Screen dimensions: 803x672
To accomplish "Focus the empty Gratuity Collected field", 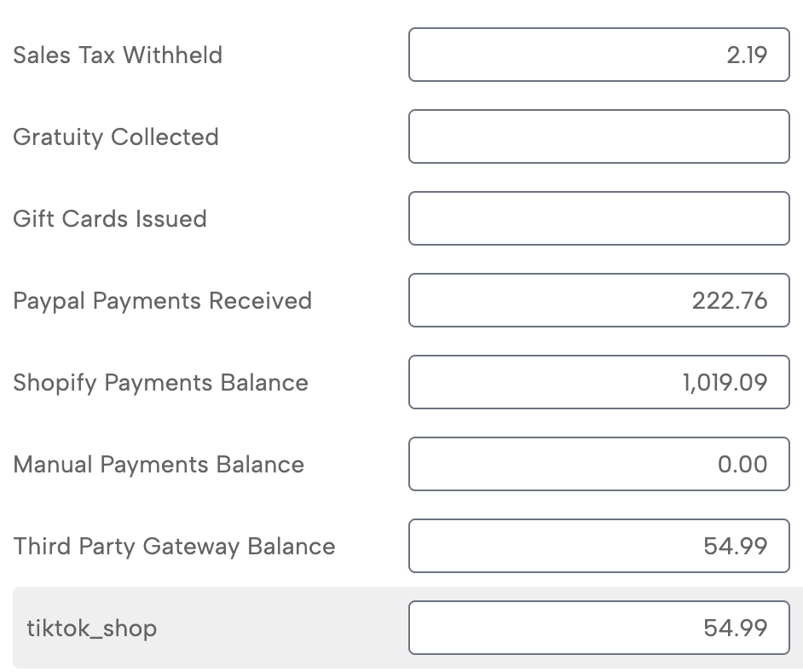I will [x=598, y=136].
